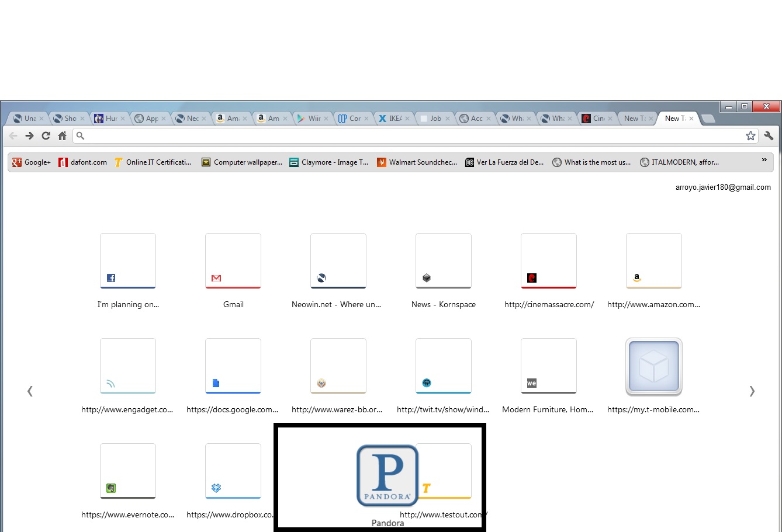Image resolution: width=782 pixels, height=532 pixels.
Task: Click the Forward navigation arrow
Action: click(x=29, y=136)
